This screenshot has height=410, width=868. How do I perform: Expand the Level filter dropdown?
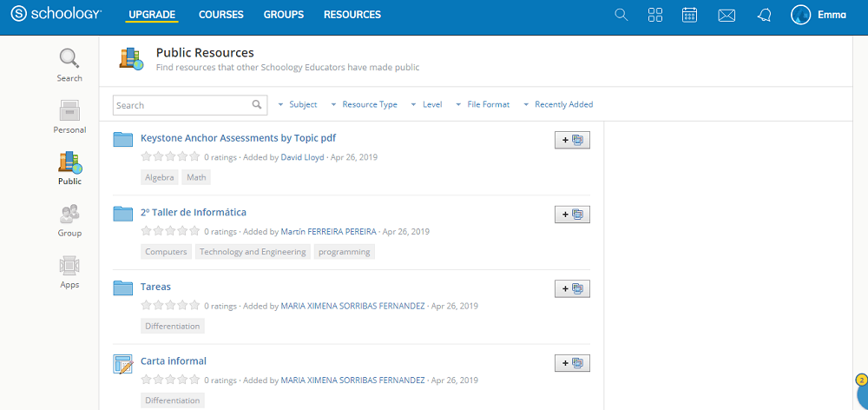(426, 104)
